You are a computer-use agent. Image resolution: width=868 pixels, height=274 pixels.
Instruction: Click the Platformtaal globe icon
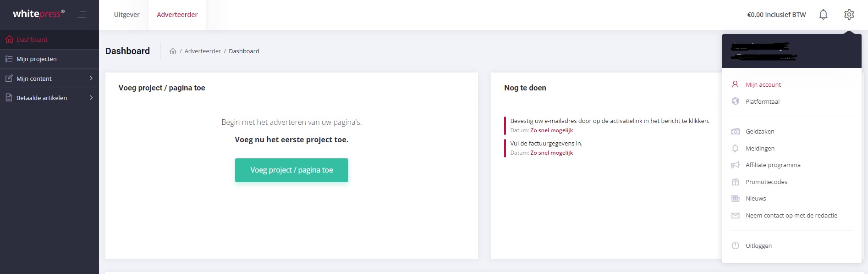735,101
